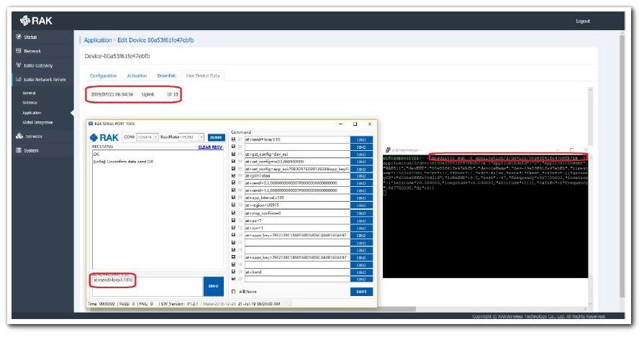Select the LoRa Network Server chart icon
Image resolution: width=644 pixels, height=337 pixels.
point(19,79)
